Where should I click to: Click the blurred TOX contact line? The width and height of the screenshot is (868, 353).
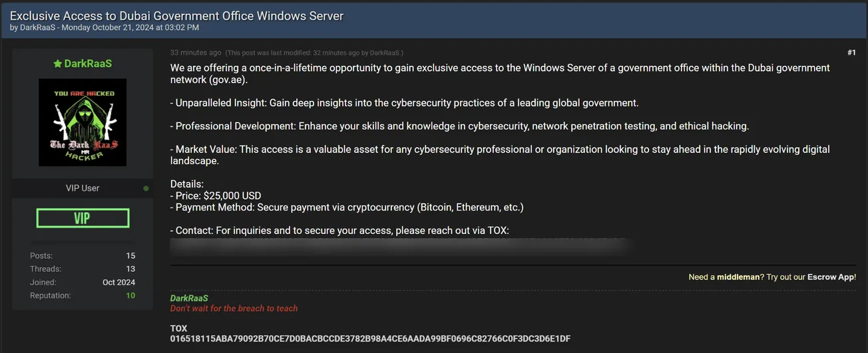tap(399, 247)
